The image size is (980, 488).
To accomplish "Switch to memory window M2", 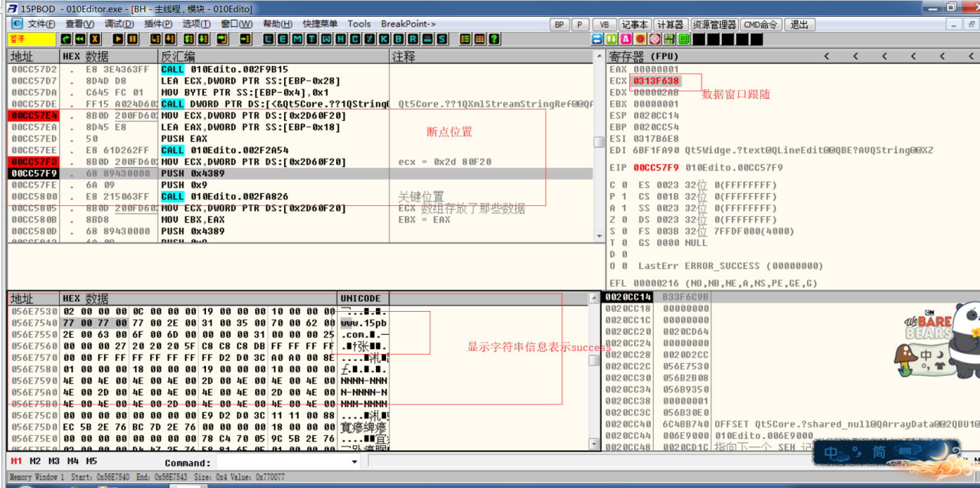I will tap(35, 461).
